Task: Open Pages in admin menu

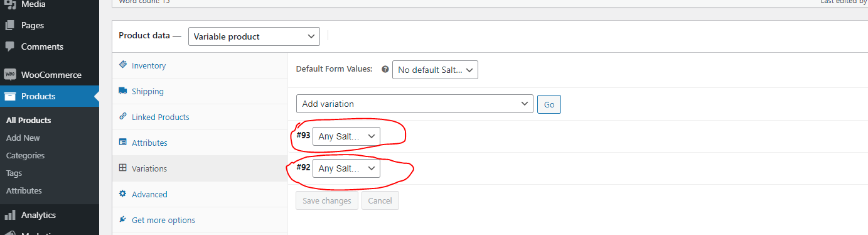Action: (x=50, y=26)
